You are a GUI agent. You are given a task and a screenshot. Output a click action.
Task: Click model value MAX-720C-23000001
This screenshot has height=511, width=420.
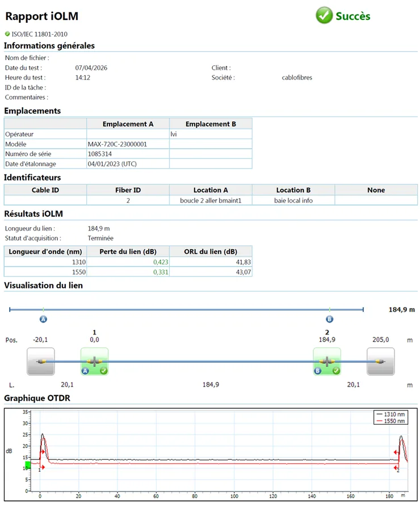(117, 144)
